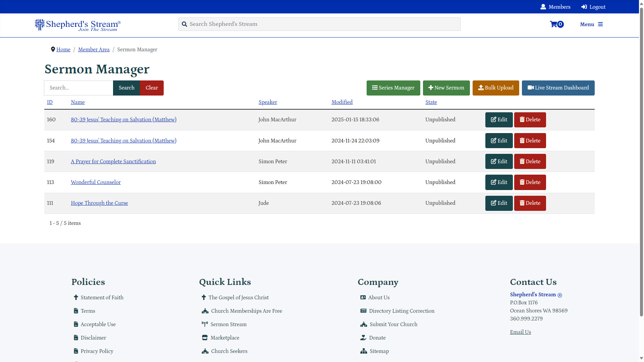Screen dimensions: 644x362
Task: Click the Search input field
Action: click(x=78, y=88)
